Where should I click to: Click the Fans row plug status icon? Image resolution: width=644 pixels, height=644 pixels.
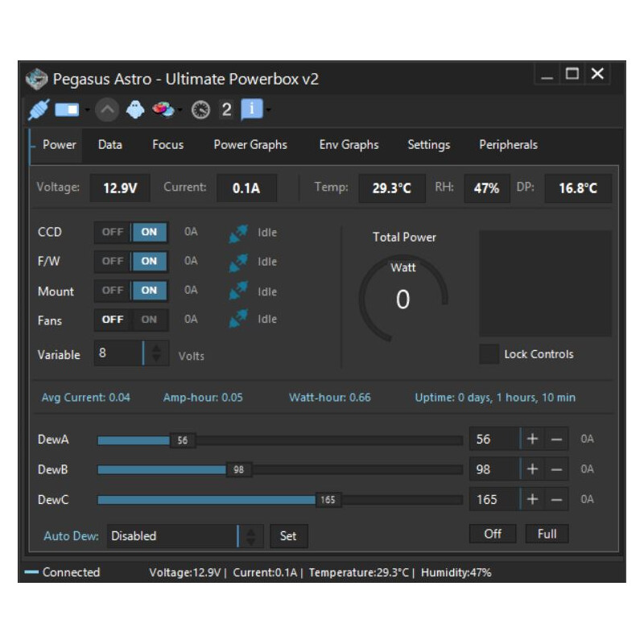pyautogui.click(x=238, y=319)
